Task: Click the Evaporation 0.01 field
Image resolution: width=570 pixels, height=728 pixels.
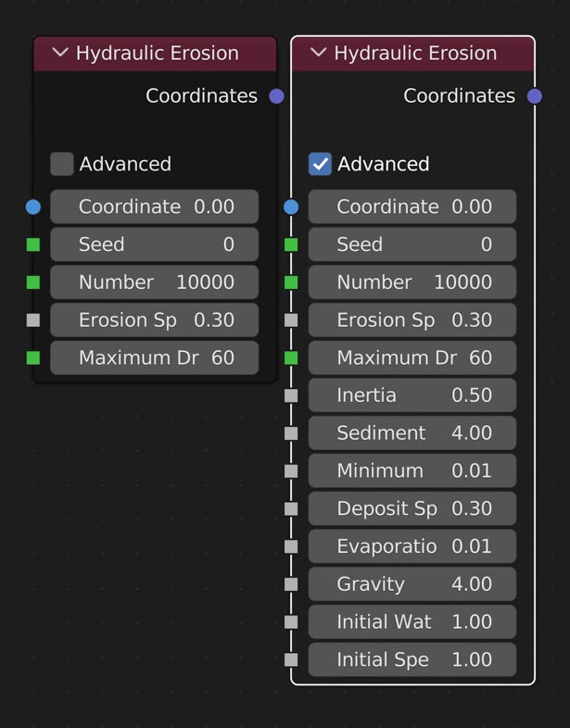Action: pos(412,546)
